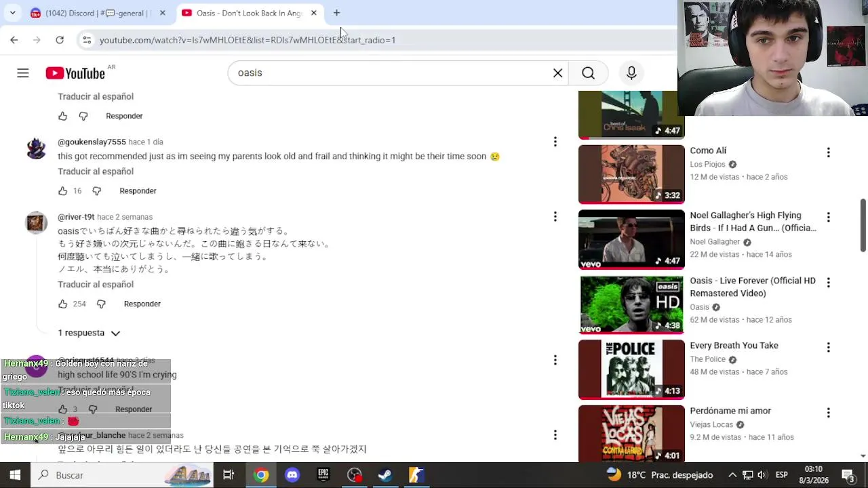Open the volume icon in the system tray

(762, 475)
